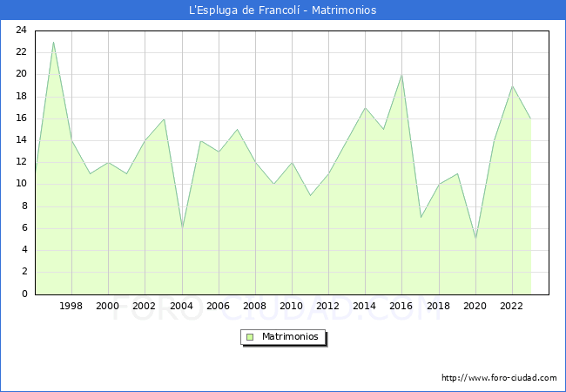The width and height of the screenshot is (566, 392).
Task: Select the 2007 data point at 15
Action: tap(237, 129)
